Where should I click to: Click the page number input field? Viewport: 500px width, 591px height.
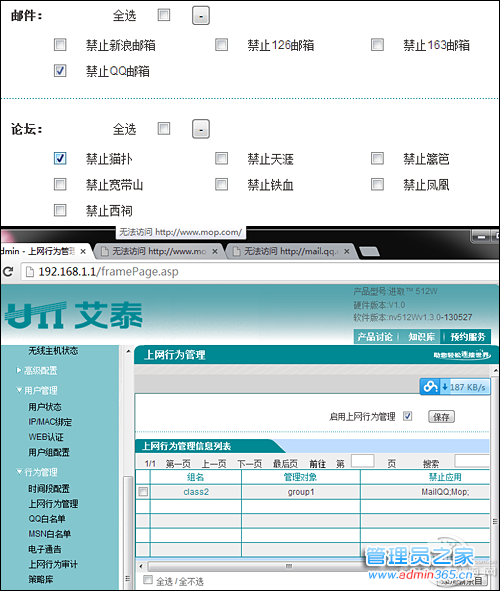point(362,461)
